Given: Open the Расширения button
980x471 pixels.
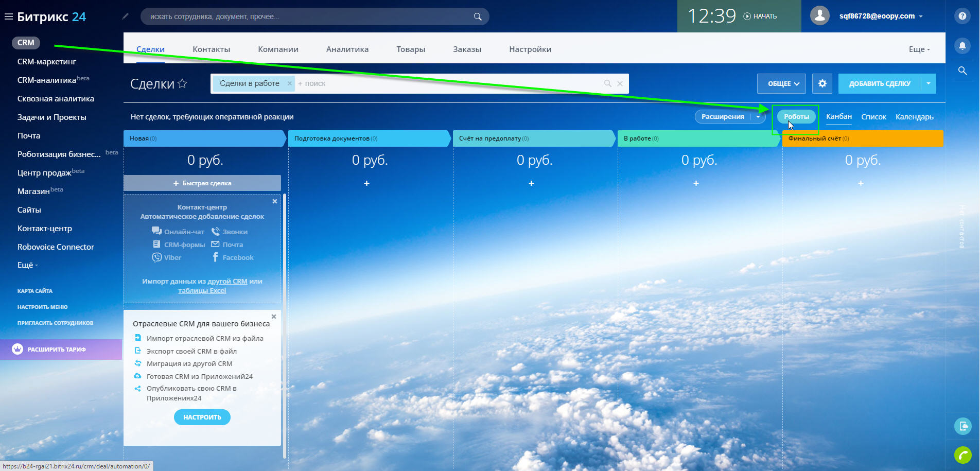Looking at the screenshot, I should pyautogui.click(x=723, y=117).
